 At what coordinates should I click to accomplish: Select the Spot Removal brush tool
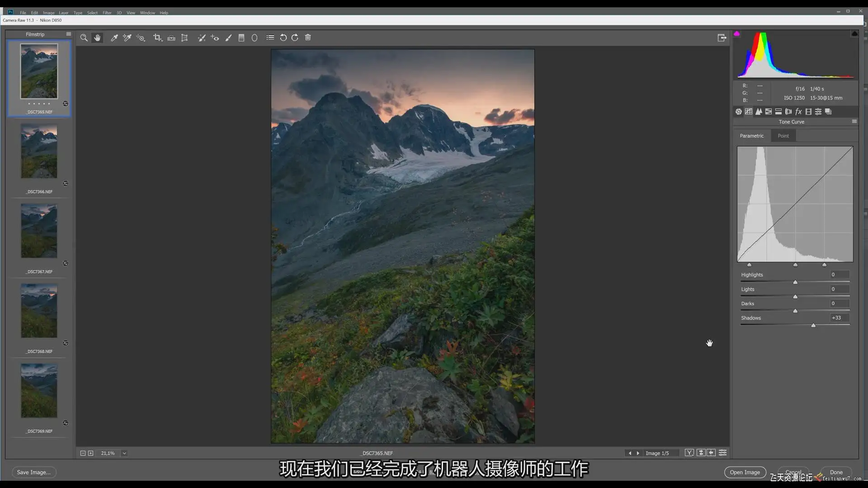pyautogui.click(x=202, y=38)
